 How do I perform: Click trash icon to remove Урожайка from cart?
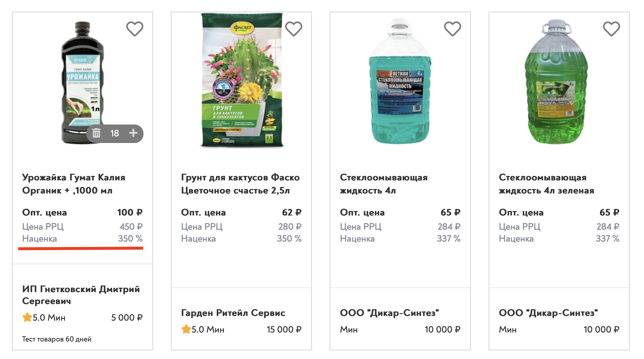(96, 133)
